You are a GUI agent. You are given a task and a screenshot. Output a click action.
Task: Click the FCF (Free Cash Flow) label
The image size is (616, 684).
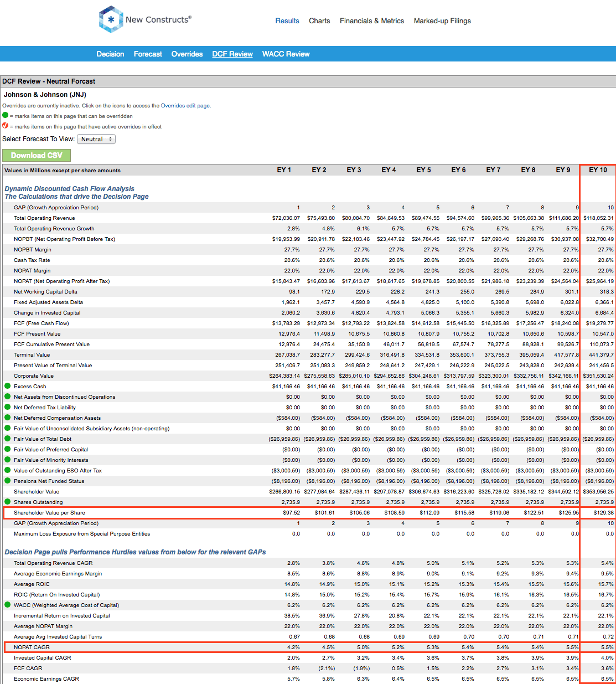pos(42,323)
